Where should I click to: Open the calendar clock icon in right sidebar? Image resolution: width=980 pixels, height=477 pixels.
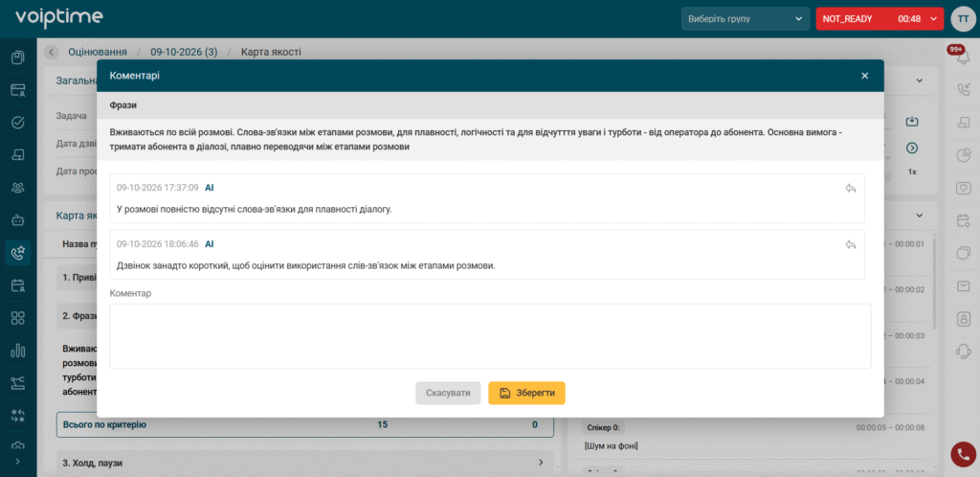[x=963, y=220]
